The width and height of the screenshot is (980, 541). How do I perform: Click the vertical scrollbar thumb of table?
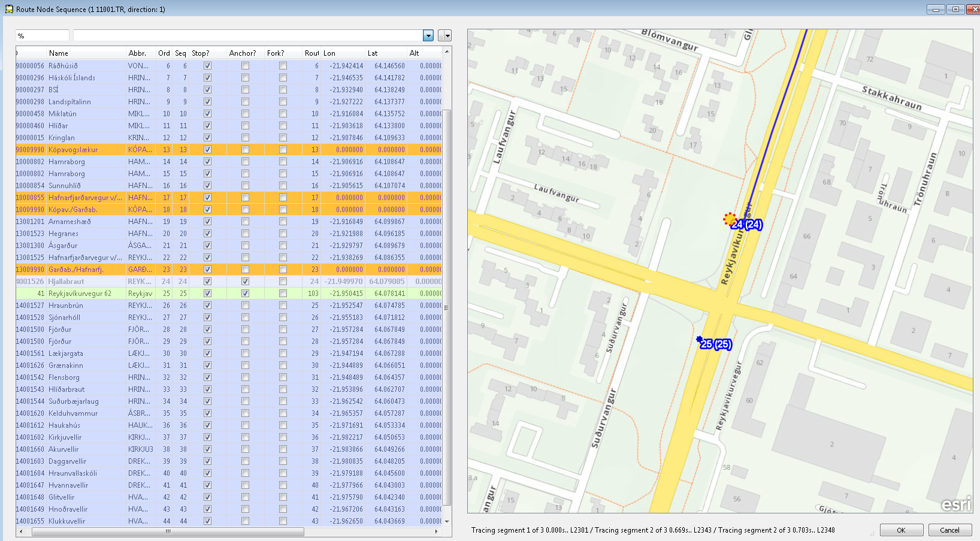447,307
